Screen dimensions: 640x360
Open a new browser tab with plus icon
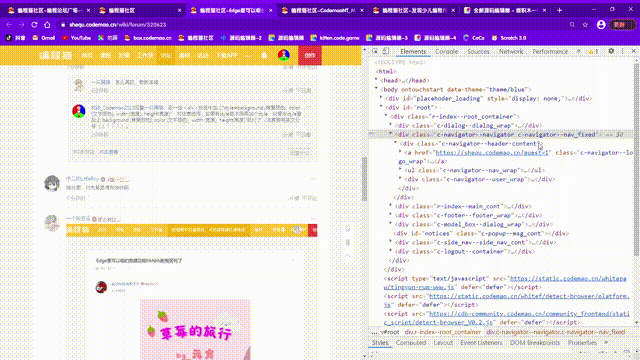point(559,10)
